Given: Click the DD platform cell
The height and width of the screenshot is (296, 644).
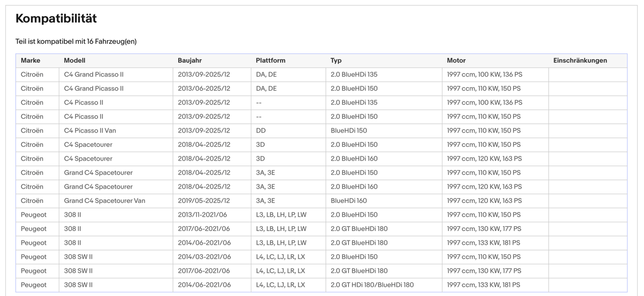Looking at the screenshot, I should coord(261,130).
